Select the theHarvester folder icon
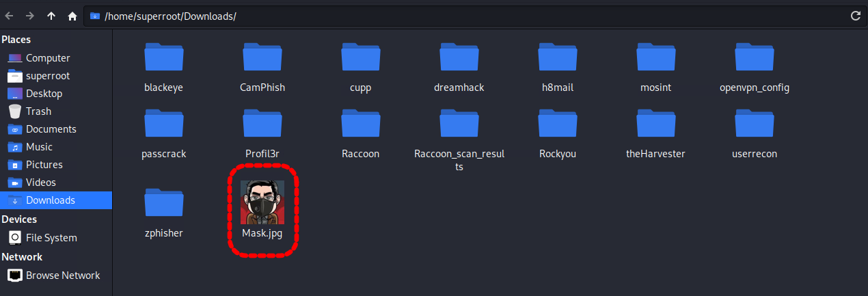The height and width of the screenshot is (296, 868). point(656,124)
